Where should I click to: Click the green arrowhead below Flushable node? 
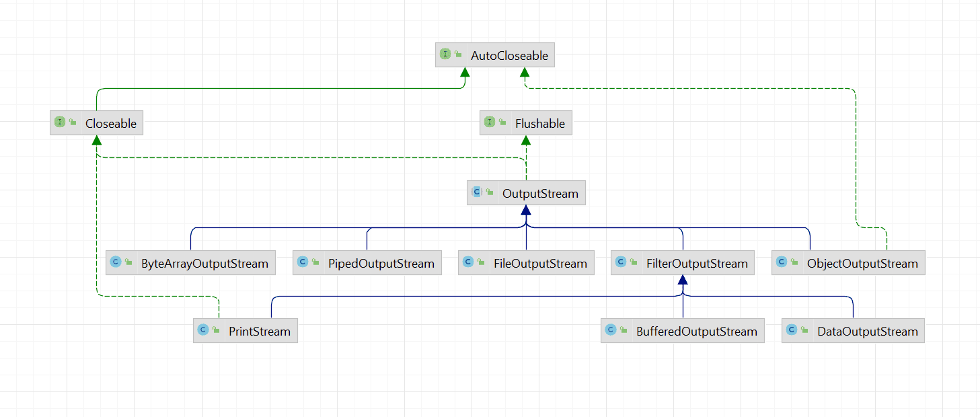point(526,140)
